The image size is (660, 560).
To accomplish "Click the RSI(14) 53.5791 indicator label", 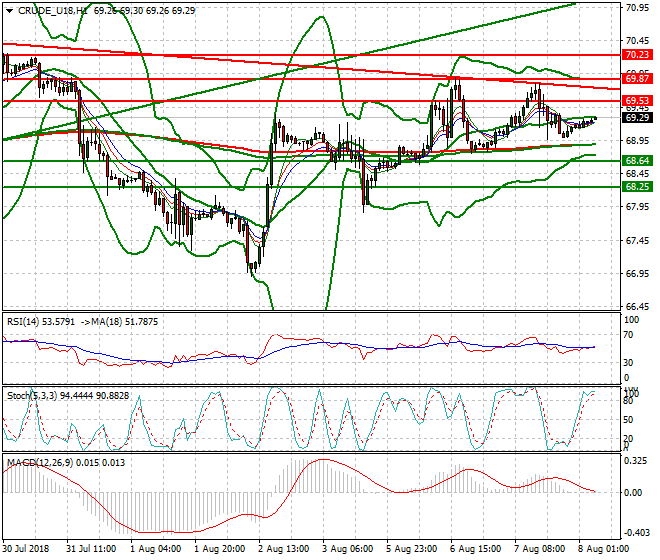I will 41,322.
